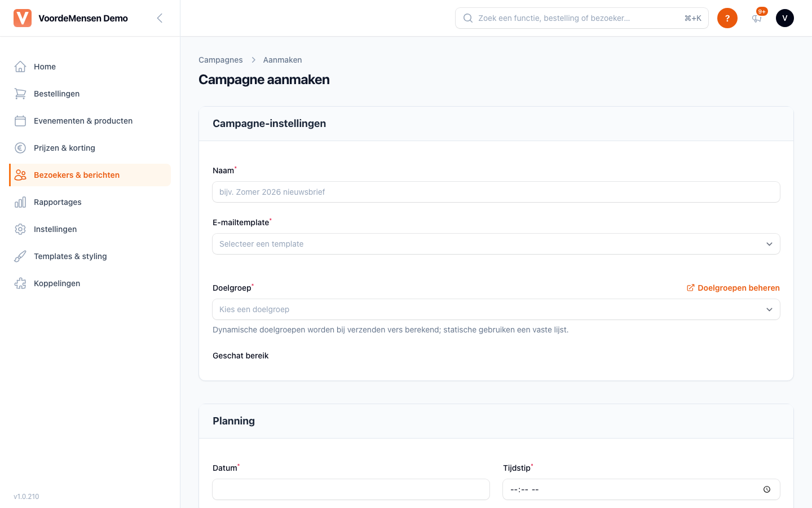Navigate to Evenementen & producten
The height and width of the screenshot is (508, 812).
[90, 121]
